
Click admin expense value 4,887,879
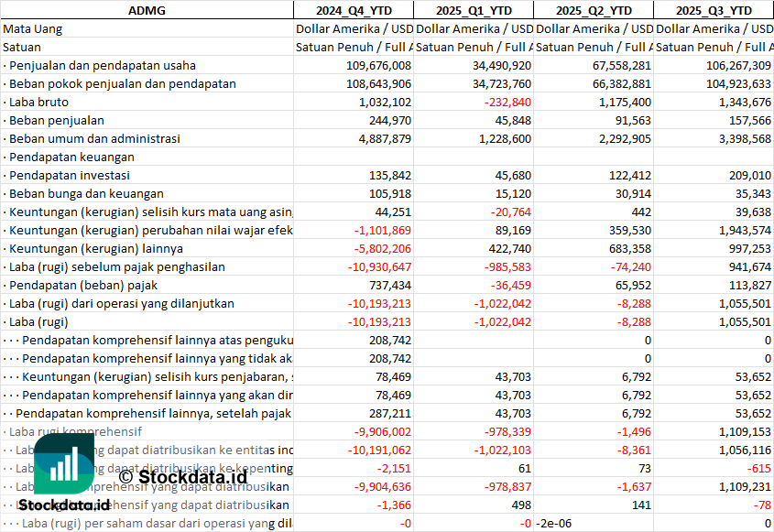coord(385,138)
